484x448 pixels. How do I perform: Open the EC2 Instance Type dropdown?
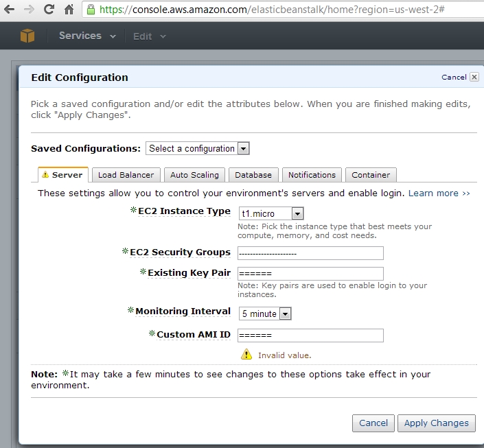[271, 213]
